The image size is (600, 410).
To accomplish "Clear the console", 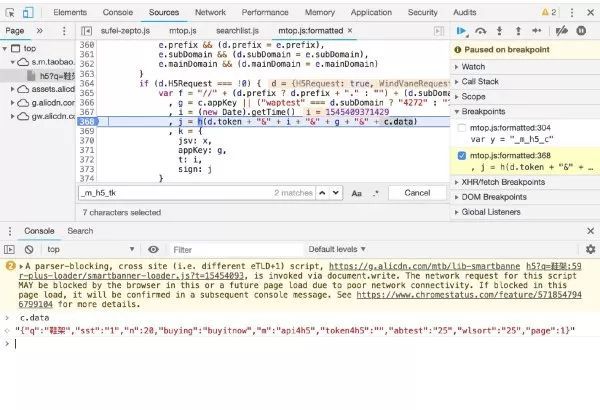I will 29,250.
